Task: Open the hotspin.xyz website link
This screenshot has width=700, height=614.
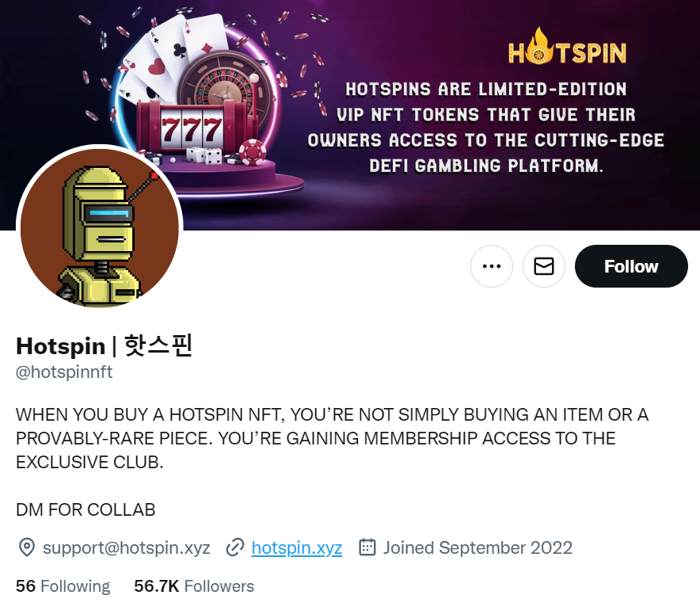Action: tap(296, 547)
